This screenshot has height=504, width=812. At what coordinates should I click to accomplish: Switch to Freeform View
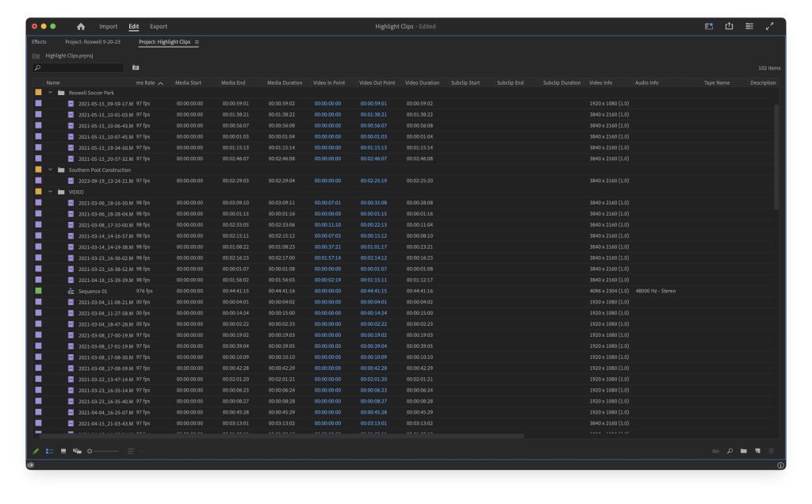77,451
